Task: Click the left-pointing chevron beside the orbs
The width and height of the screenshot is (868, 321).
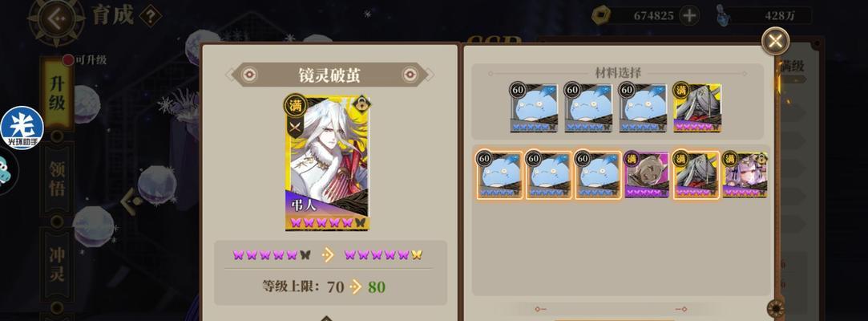Action: 131,201
